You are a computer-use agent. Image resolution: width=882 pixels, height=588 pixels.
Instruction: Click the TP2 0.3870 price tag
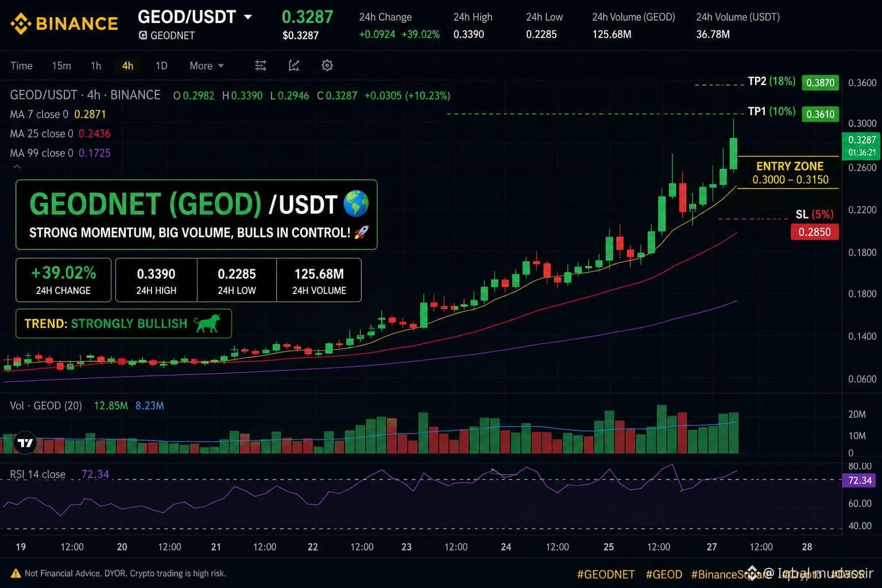click(x=820, y=83)
